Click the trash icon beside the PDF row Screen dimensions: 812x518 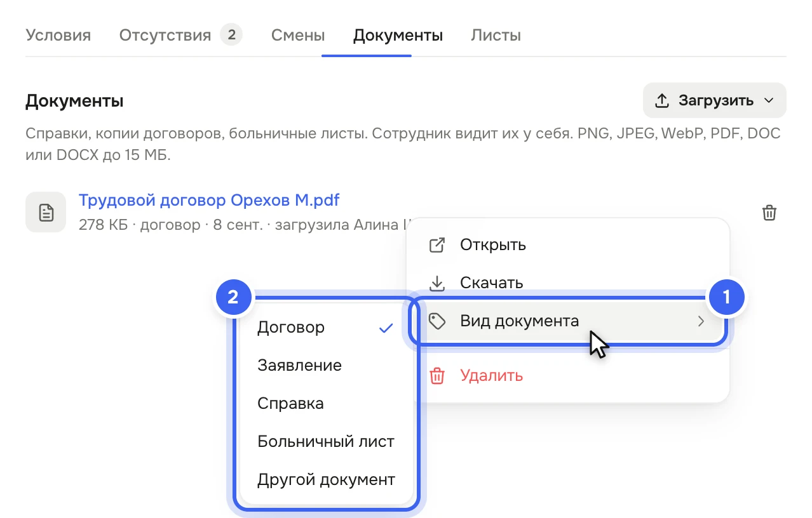click(x=769, y=213)
